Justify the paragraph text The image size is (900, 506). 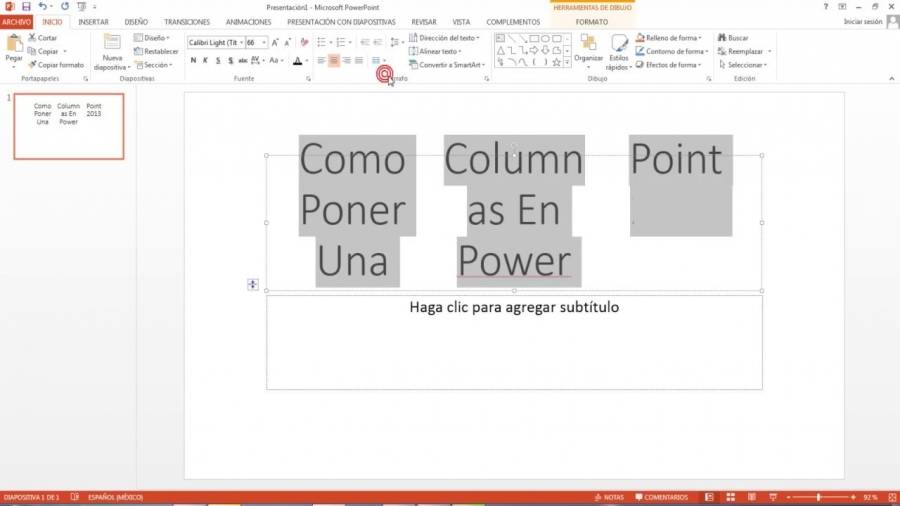coord(359,60)
